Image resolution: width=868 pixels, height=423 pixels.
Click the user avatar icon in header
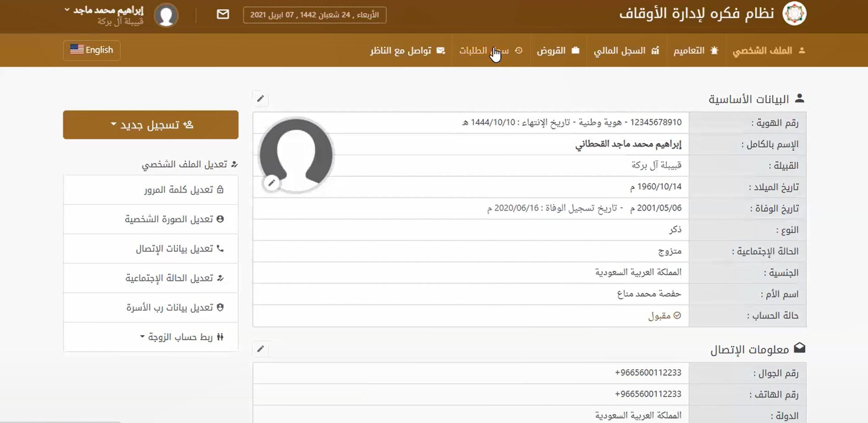[166, 15]
